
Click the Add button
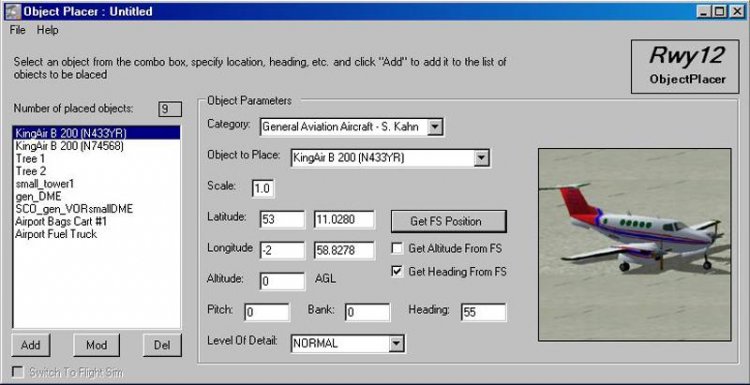tap(31, 345)
